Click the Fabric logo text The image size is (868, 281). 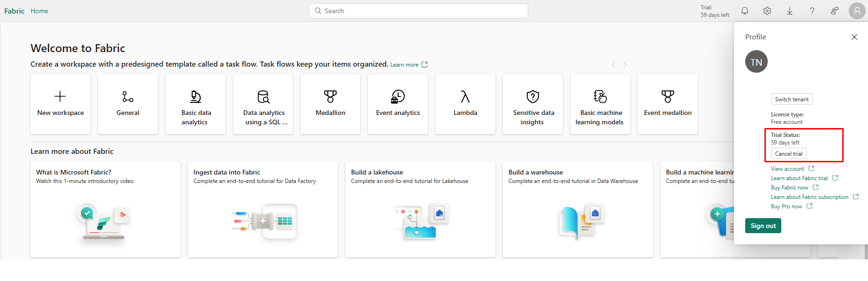(x=14, y=11)
